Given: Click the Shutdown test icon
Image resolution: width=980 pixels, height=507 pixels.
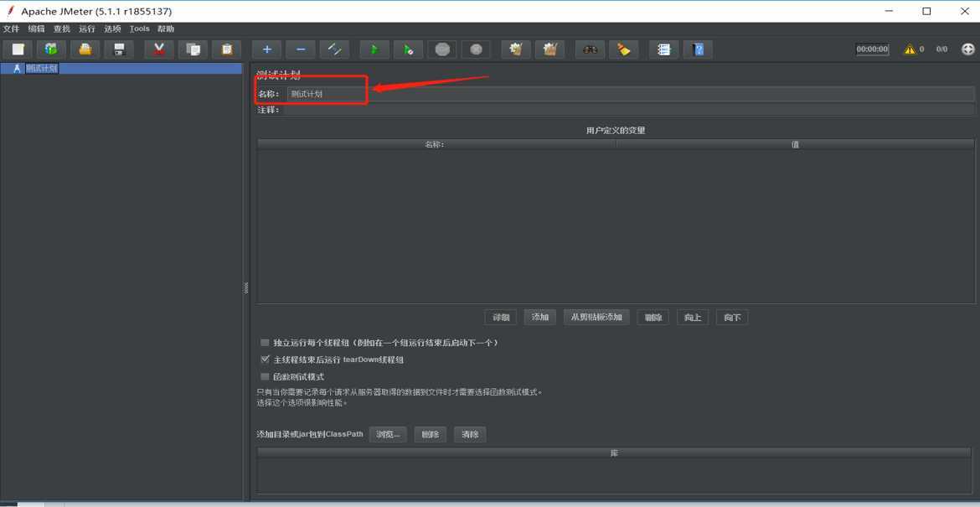Looking at the screenshot, I should pyautogui.click(x=476, y=49).
